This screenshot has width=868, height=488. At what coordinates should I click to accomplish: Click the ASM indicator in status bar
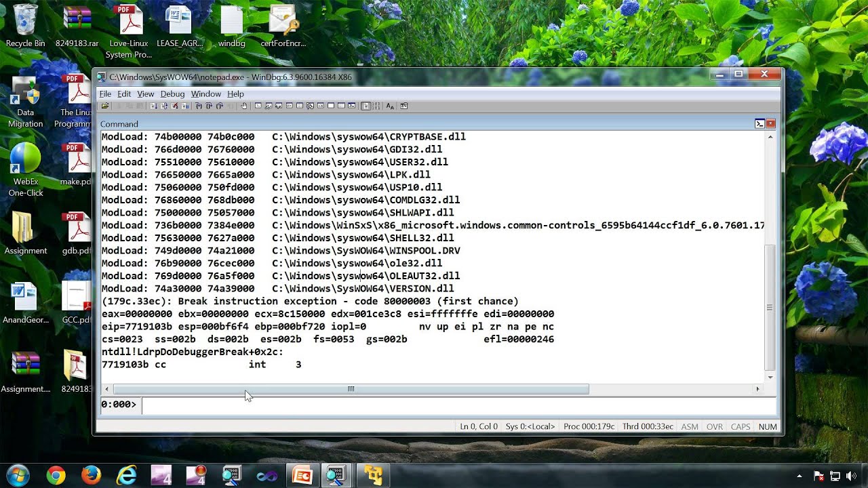[x=690, y=426]
